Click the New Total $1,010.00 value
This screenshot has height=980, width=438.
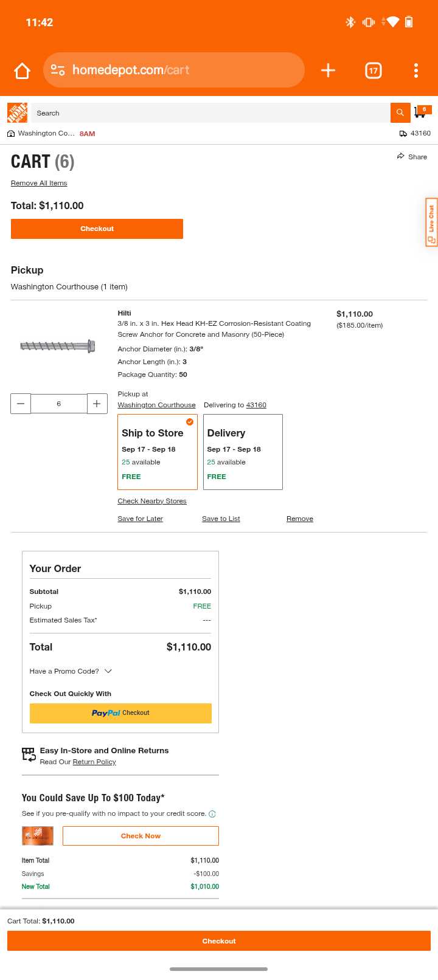point(205,886)
